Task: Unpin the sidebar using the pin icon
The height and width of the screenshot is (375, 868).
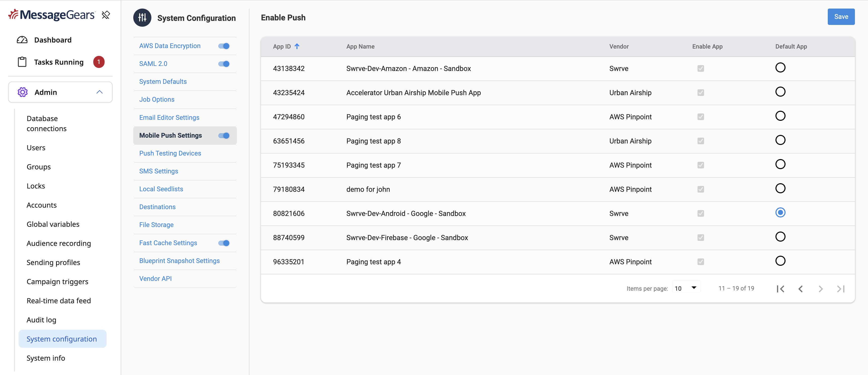Action: coord(106,15)
